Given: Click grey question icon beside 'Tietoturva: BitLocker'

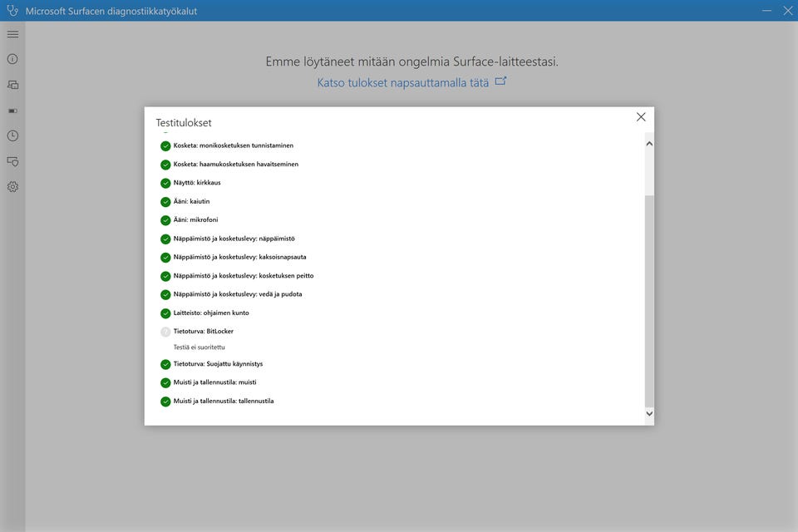Looking at the screenshot, I should coord(165,332).
